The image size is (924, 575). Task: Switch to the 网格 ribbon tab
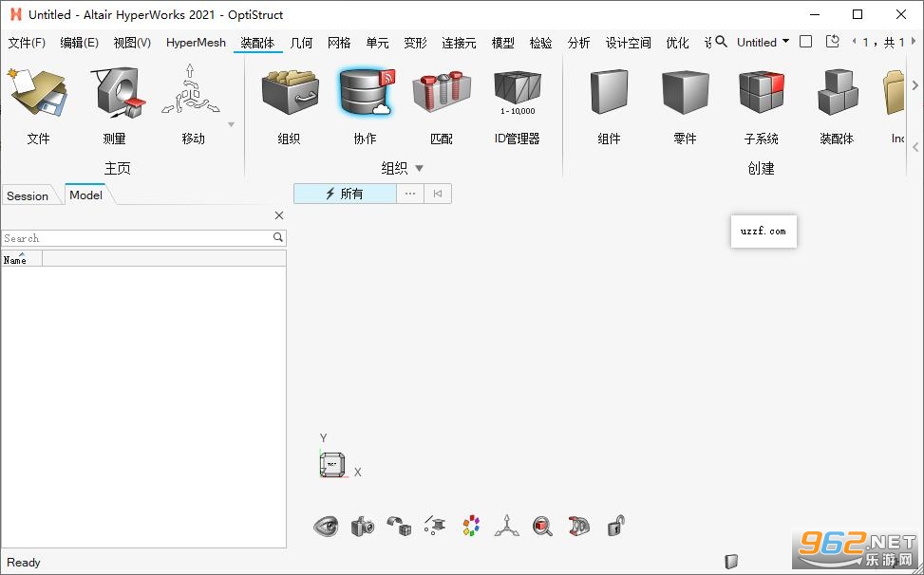pyautogui.click(x=339, y=43)
